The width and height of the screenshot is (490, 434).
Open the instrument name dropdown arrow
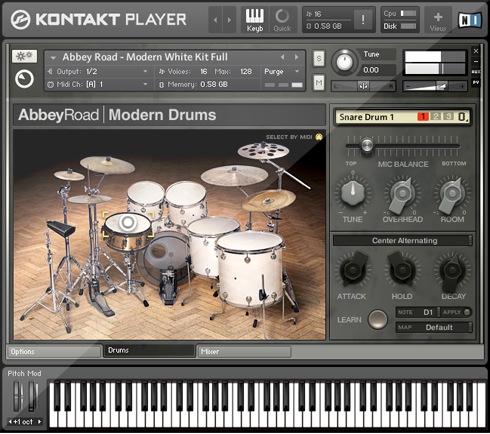tap(53, 58)
